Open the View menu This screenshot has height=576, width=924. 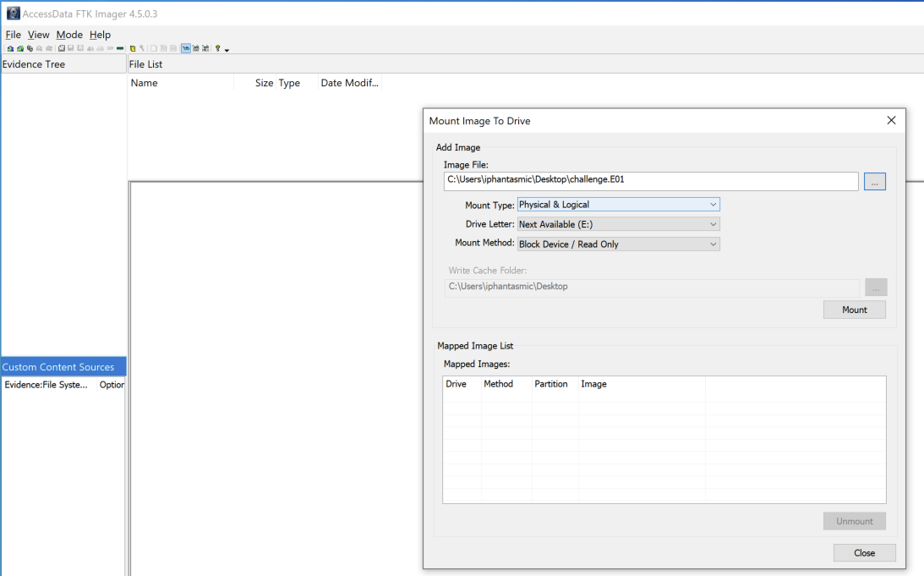pyautogui.click(x=38, y=35)
